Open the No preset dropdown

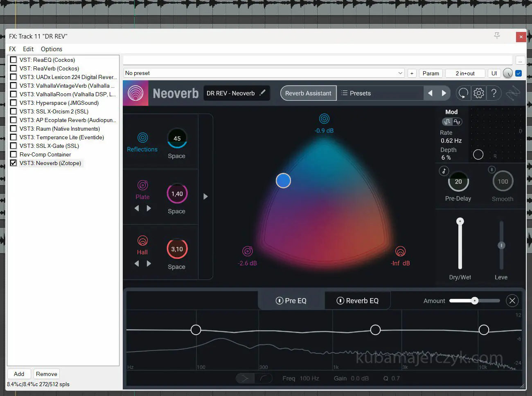coord(264,73)
